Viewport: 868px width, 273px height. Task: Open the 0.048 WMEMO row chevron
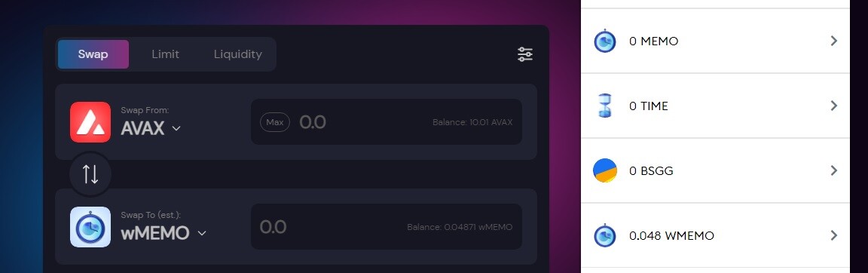pos(833,235)
